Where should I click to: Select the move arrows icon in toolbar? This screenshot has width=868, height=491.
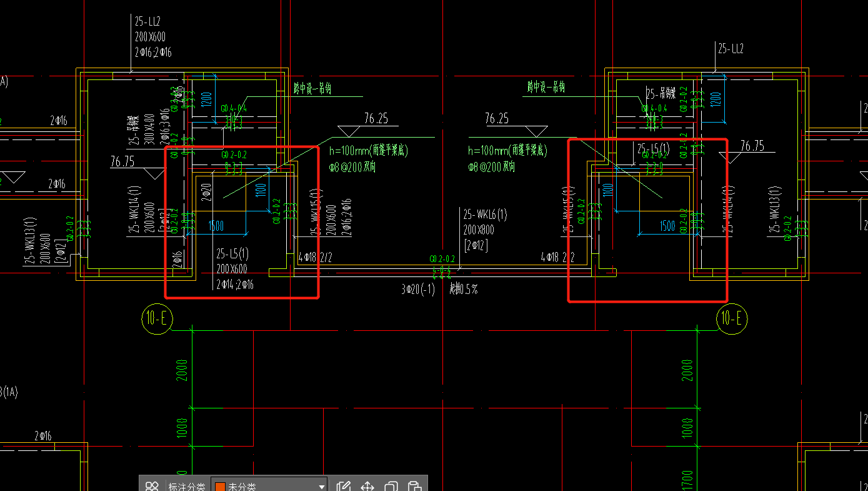coord(367,487)
